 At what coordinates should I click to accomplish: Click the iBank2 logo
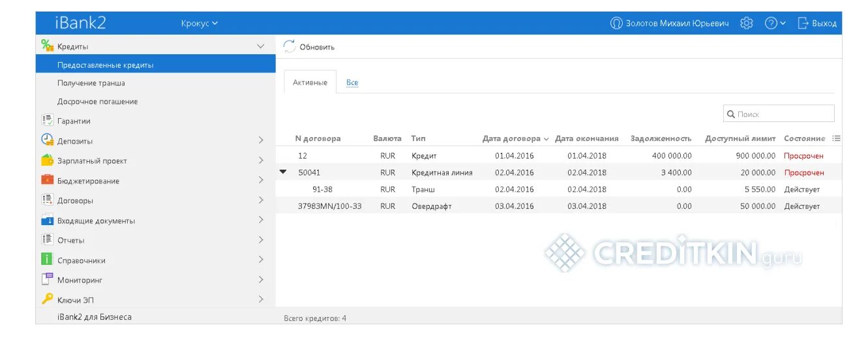80,23
